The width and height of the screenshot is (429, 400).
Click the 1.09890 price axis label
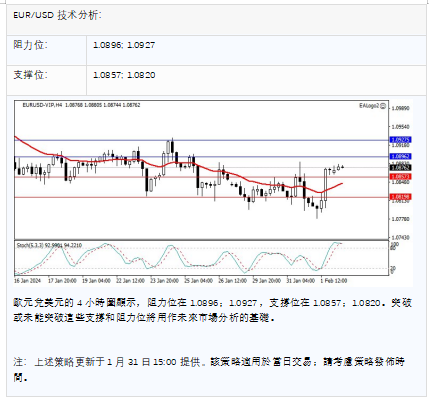[x=401, y=108]
